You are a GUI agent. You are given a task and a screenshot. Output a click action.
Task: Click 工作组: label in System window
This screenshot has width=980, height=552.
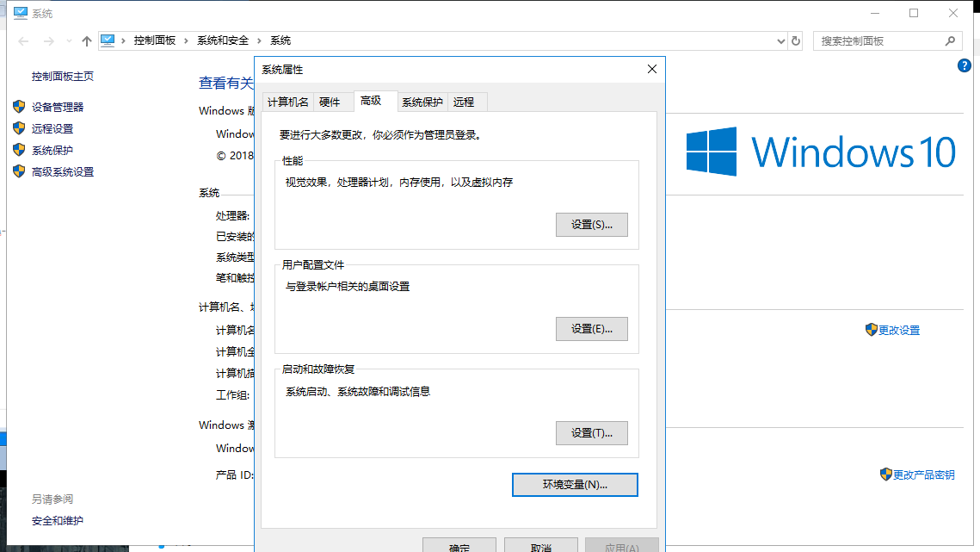click(232, 395)
